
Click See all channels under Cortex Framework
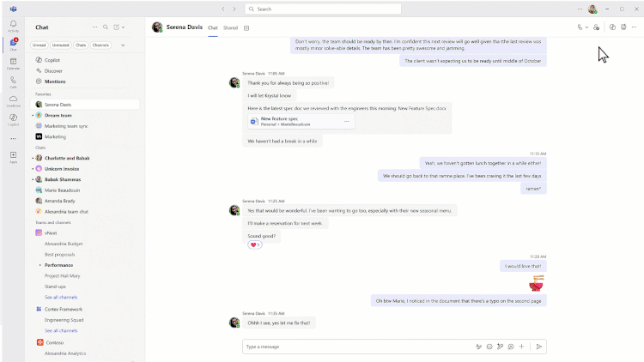point(61,330)
